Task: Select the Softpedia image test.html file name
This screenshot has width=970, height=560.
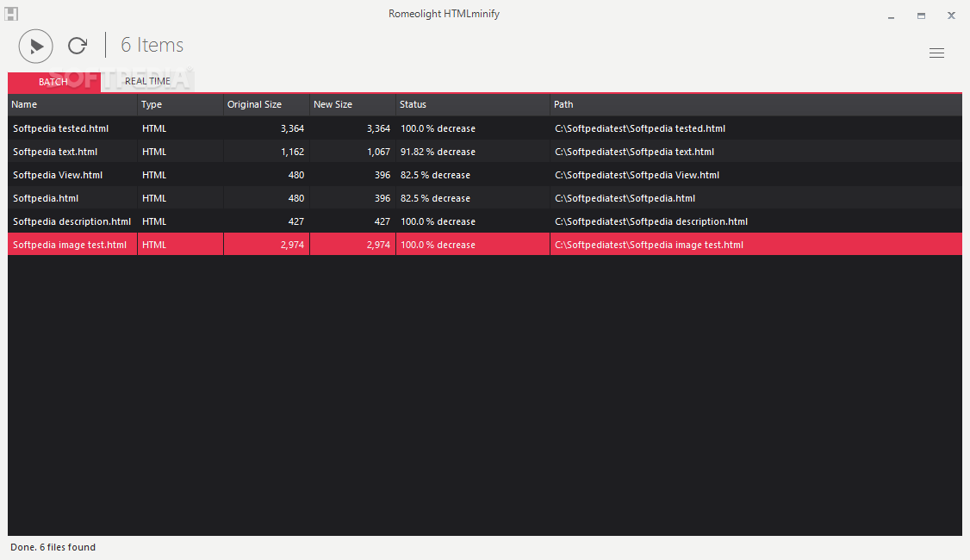Action: pyautogui.click(x=70, y=245)
